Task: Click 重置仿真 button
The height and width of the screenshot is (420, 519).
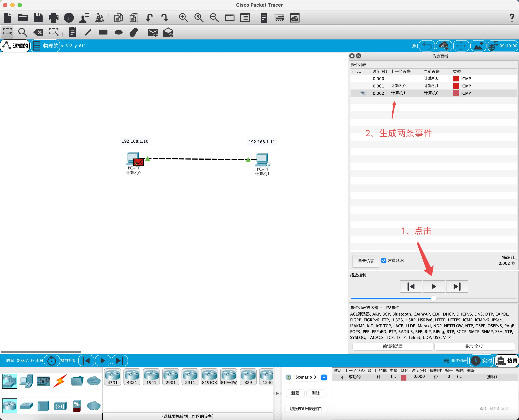Action: tap(366, 261)
